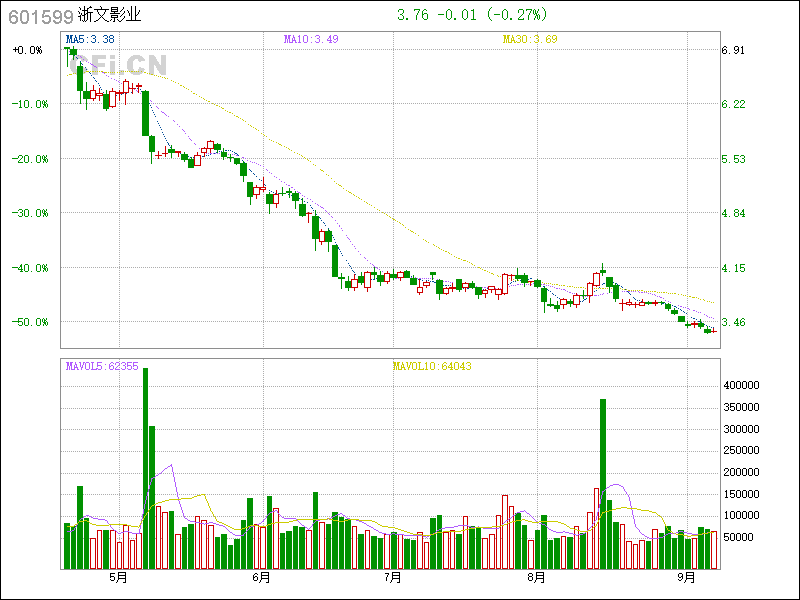Click the MAVOL10 volume average label
800x600 pixels.
point(432,366)
